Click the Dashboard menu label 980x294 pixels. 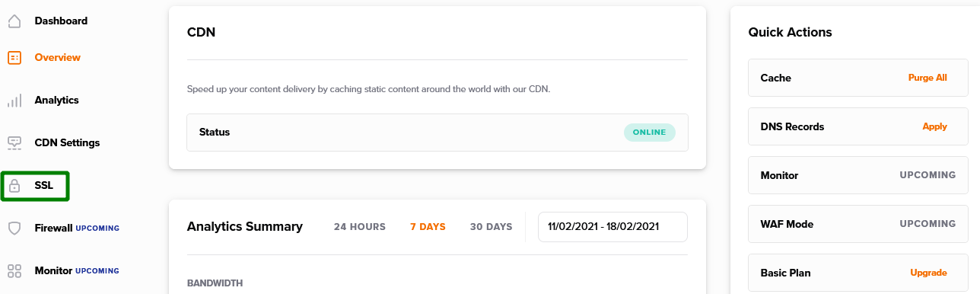61,21
